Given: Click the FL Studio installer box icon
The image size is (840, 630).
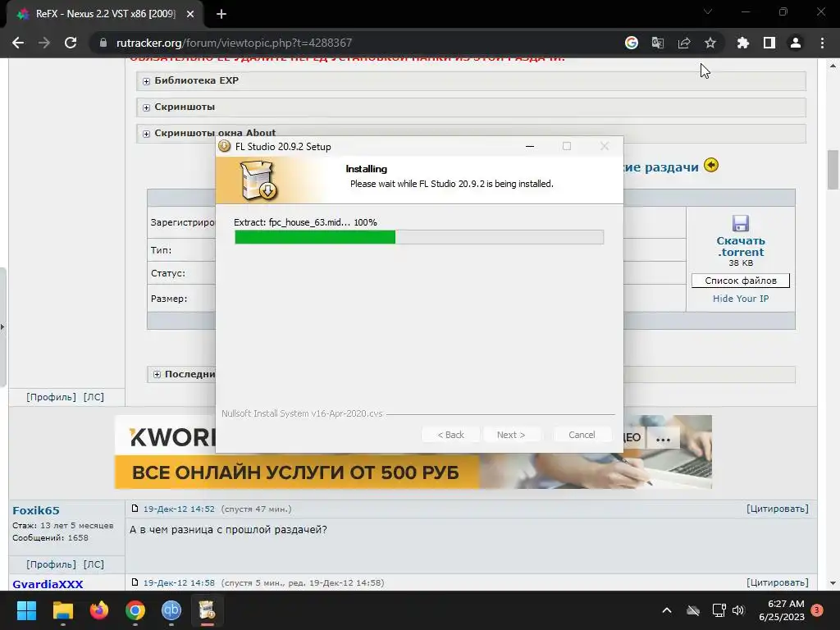Looking at the screenshot, I should point(258,180).
